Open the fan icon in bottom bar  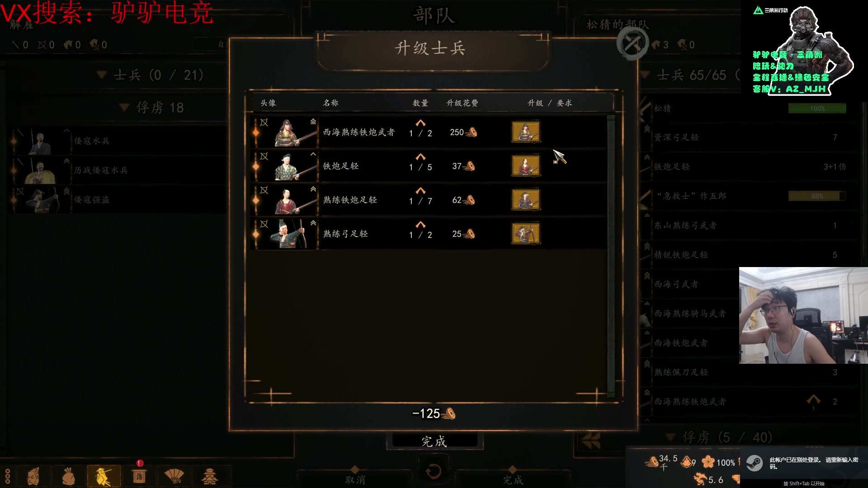174,476
